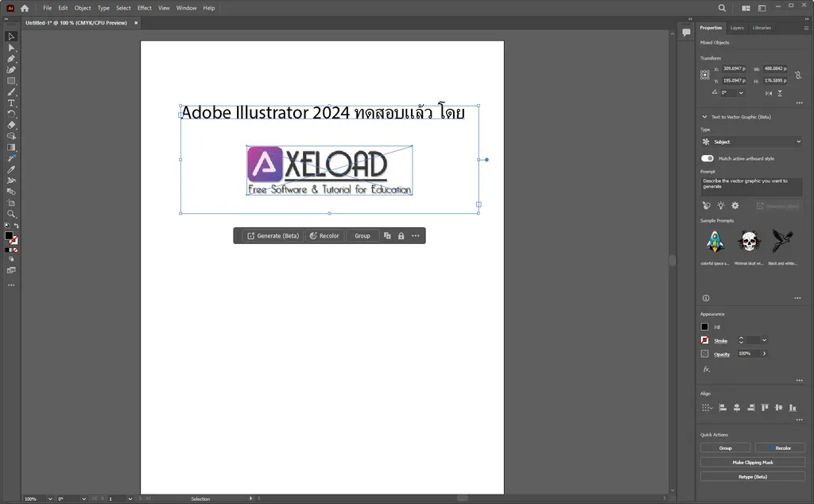
Task: Select the Type tool
Action: coord(11,103)
